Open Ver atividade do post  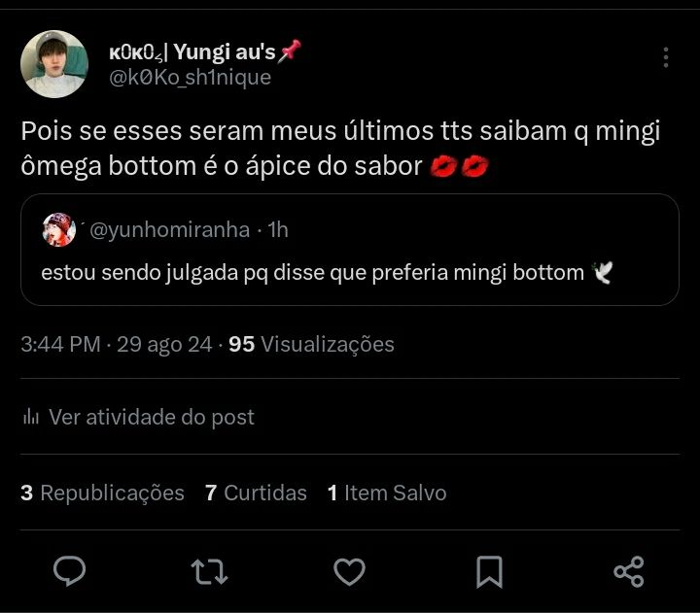[x=151, y=417]
